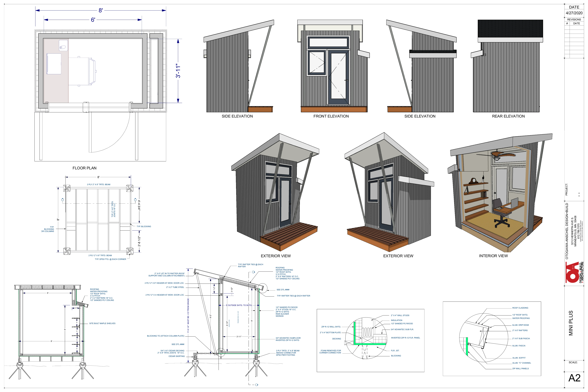The width and height of the screenshot is (588, 392).
Task: Click the "2" X 6" SUB FASCIA" label
Action: pyautogui.click(x=521, y=339)
